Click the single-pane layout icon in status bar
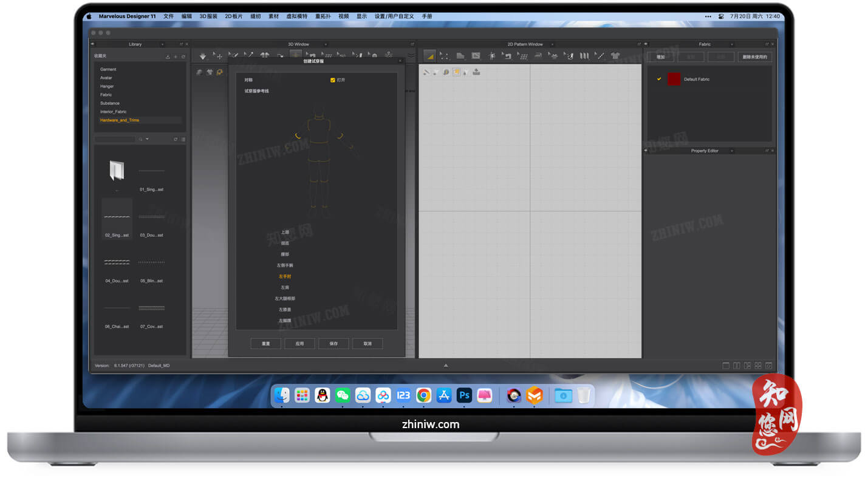This screenshot has height=484, width=868. pyautogui.click(x=726, y=366)
